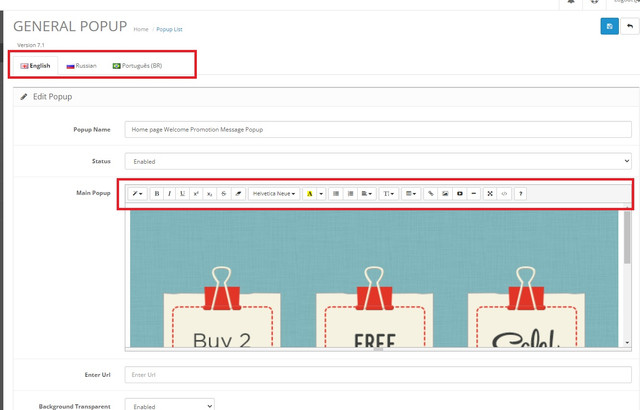
Task: Insert an ordered numbered list
Action: (x=350, y=194)
